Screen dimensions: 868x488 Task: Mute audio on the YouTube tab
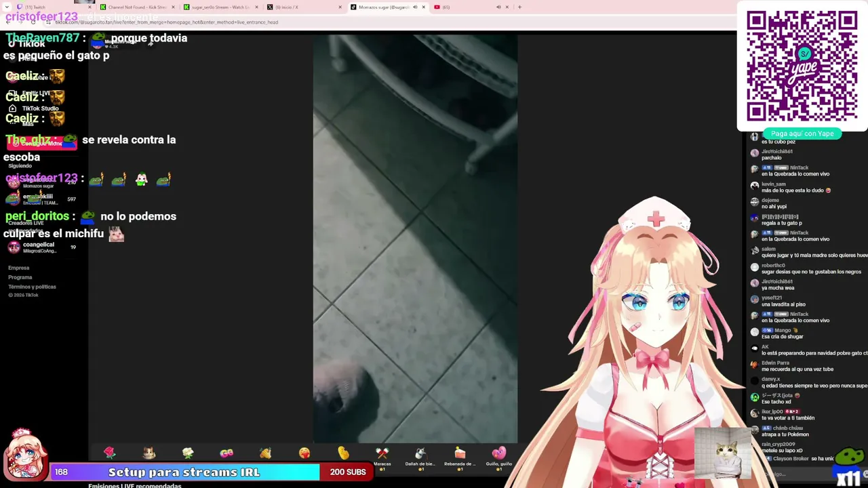498,7
